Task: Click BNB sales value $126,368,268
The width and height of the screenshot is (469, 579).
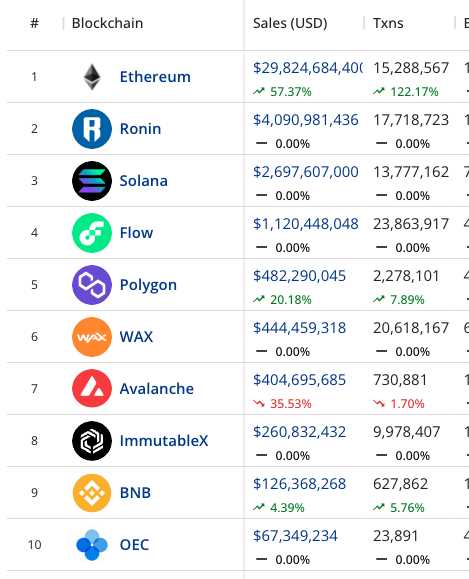Action: coord(299,484)
